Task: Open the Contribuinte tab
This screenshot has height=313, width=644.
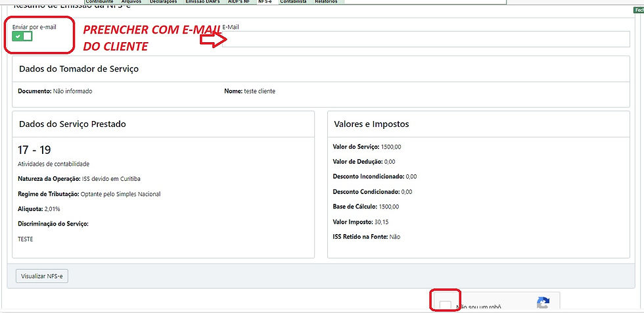Action: point(99,1)
